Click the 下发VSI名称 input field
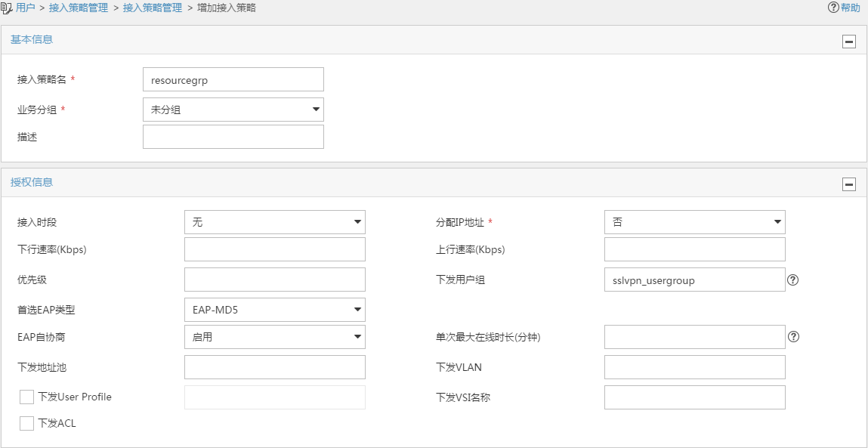Viewport: 868px width, 448px height. coord(694,397)
